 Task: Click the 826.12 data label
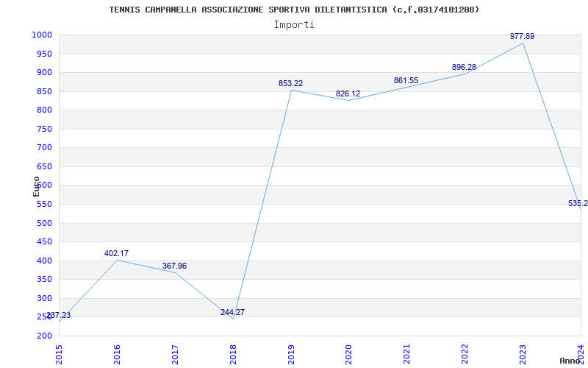[x=348, y=94]
